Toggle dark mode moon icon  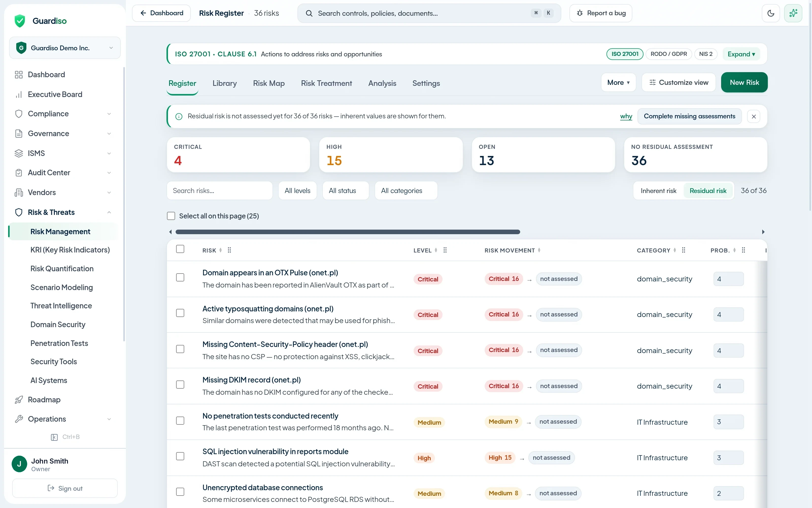click(771, 13)
